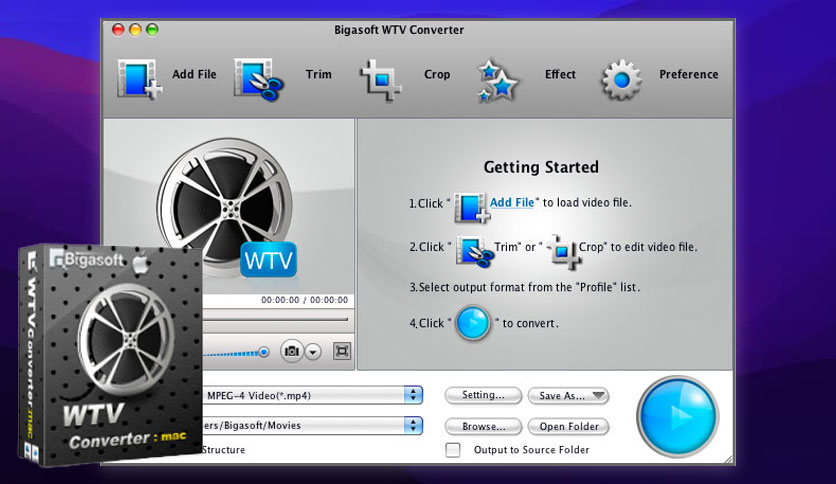Click the Crop icon in step 2
This screenshot has height=484, width=836.
tap(563, 251)
